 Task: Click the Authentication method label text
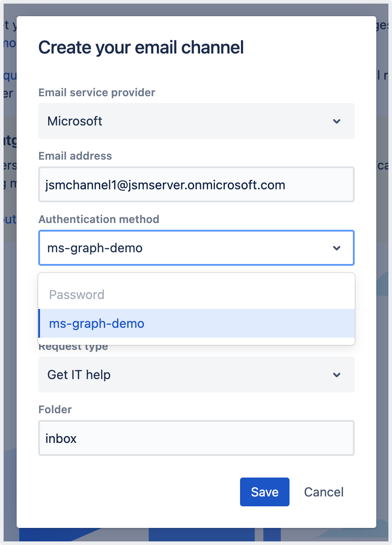coord(98,219)
